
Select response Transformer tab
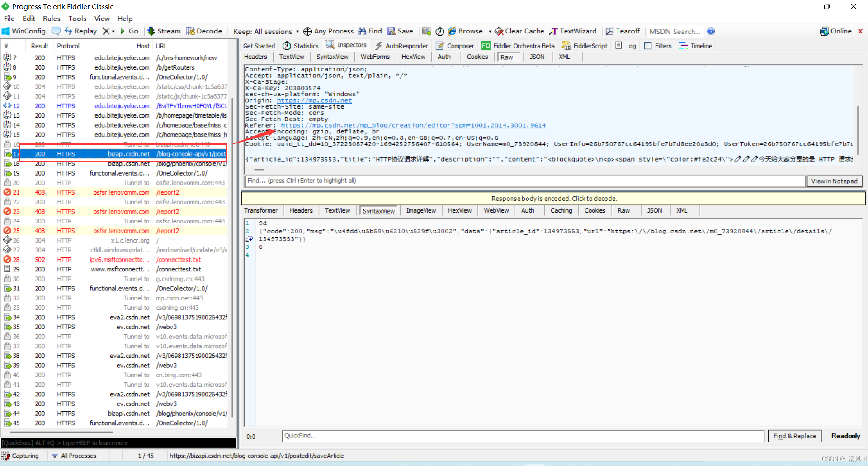[x=261, y=210]
